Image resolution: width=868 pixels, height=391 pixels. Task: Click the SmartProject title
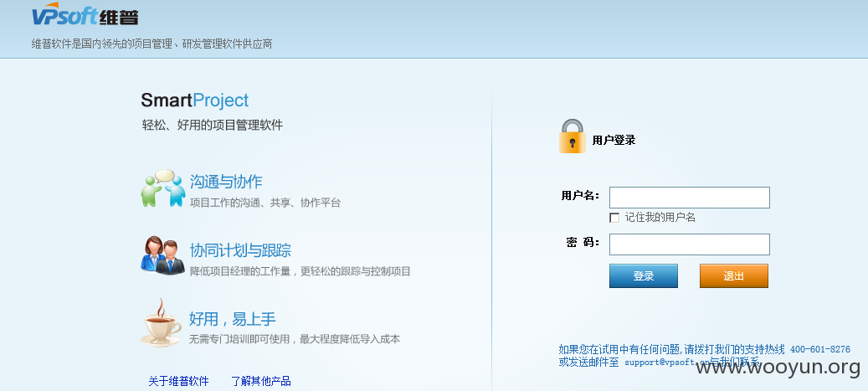coord(195,100)
